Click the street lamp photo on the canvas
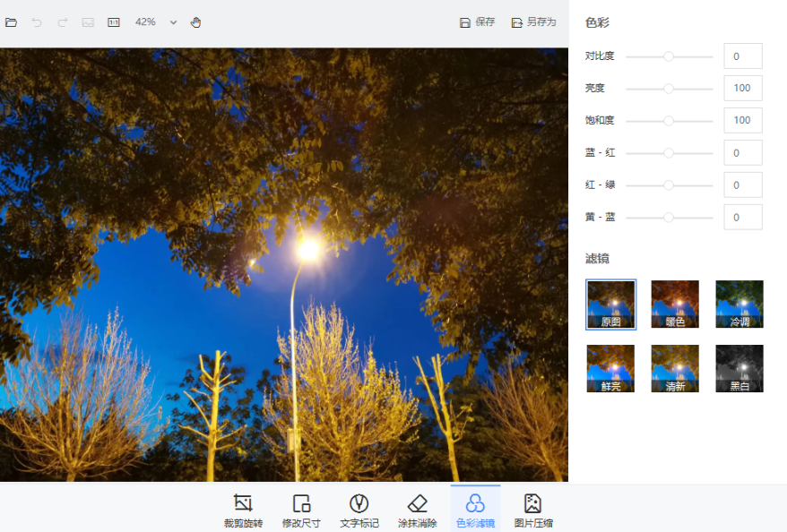 [284, 265]
